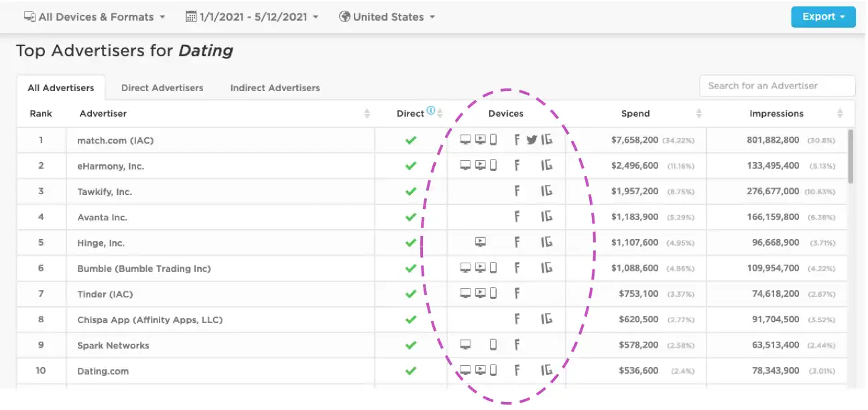Image resolution: width=868 pixels, height=410 pixels.
Task: Click the Instagram icon in Tawkify row
Action: pyautogui.click(x=547, y=192)
